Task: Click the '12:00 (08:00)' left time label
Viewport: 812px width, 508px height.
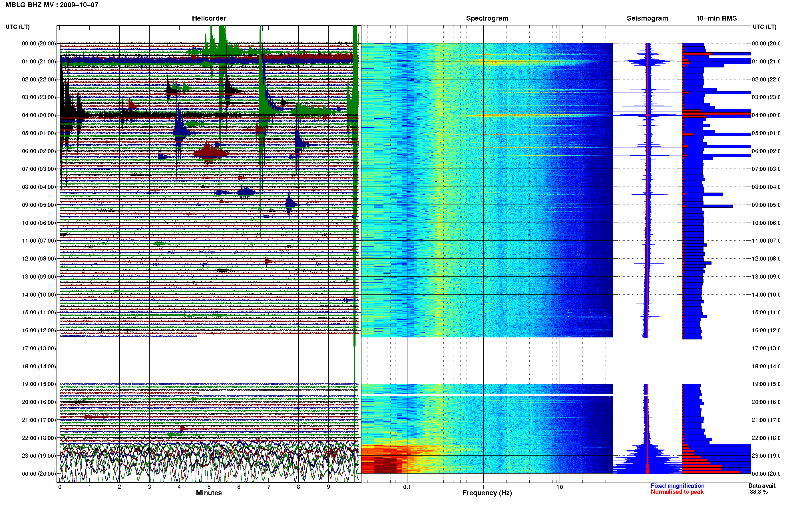Action: (39, 259)
